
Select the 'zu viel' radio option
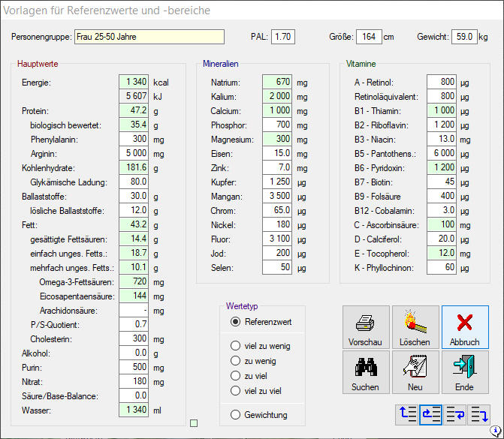point(236,376)
